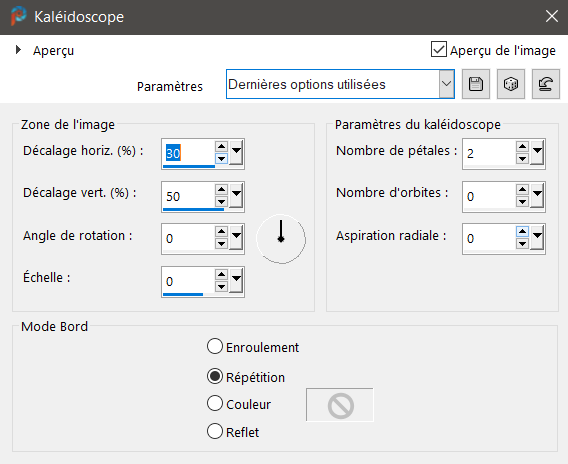Click the PaintShop Pro logo in the title bar

18,16
